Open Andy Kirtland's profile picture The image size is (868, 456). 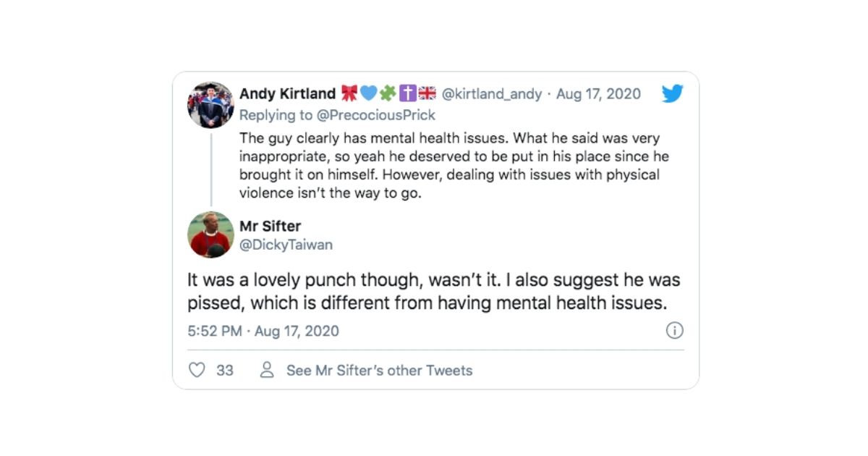(210, 105)
